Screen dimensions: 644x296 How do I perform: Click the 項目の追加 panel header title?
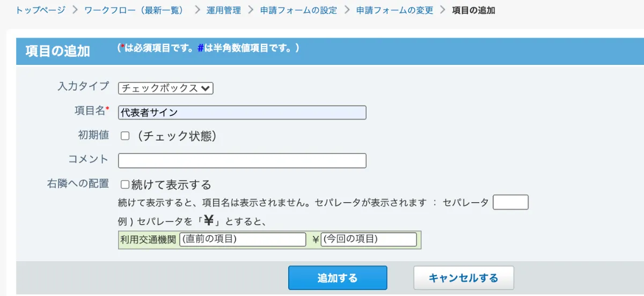pyautogui.click(x=57, y=51)
